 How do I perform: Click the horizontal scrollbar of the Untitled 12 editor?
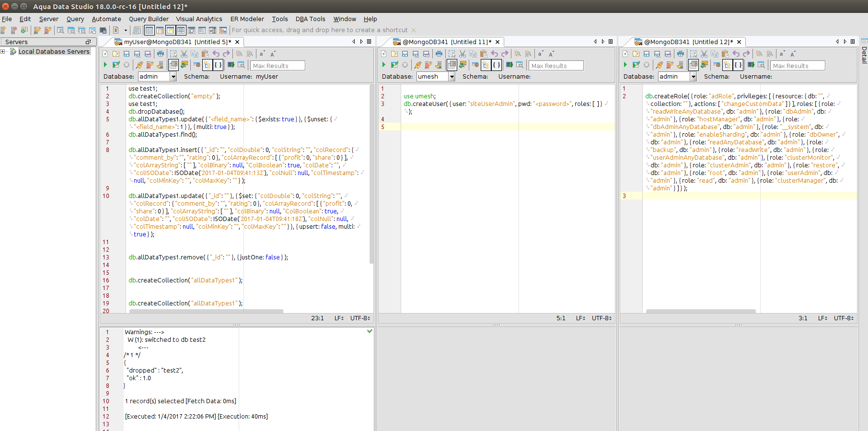701,312
